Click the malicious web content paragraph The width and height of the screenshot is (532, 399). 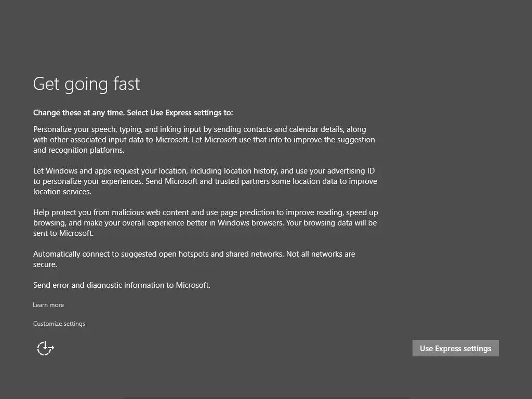[x=205, y=223]
